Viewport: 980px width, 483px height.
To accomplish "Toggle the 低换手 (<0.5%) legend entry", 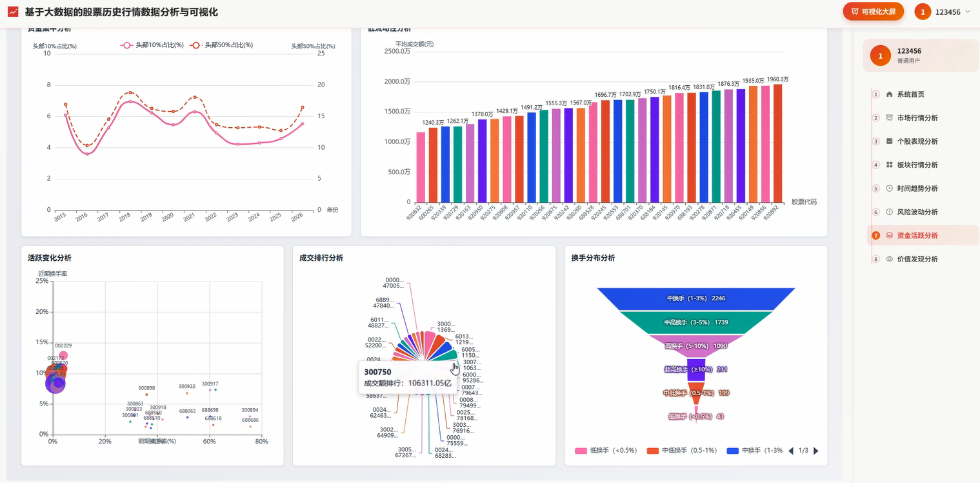I will click(x=606, y=451).
